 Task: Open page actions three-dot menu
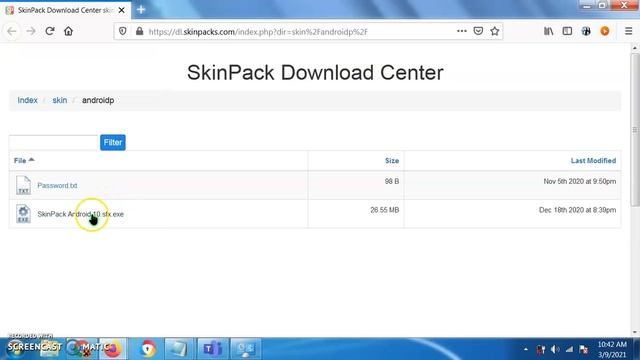pos(462,31)
